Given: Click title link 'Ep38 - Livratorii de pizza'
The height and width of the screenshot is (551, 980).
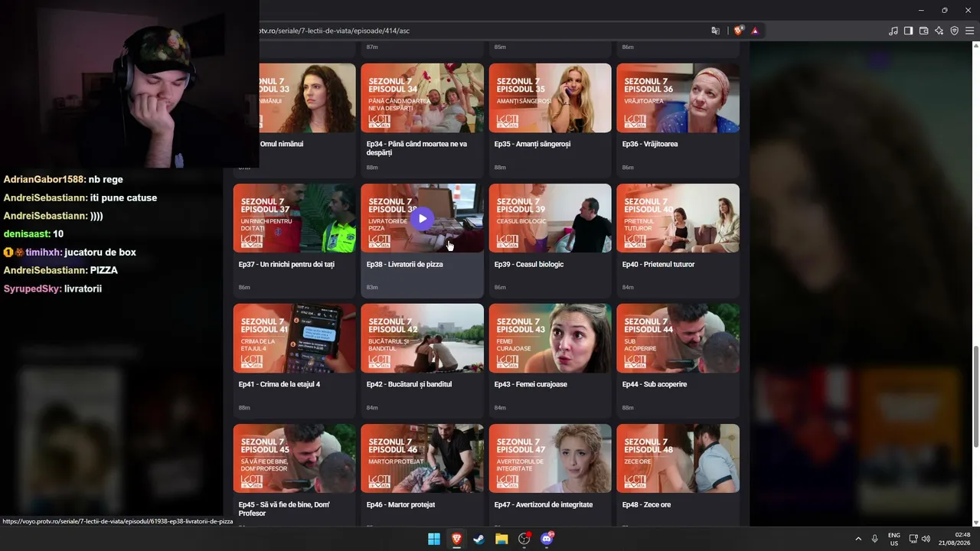Looking at the screenshot, I should [x=404, y=264].
